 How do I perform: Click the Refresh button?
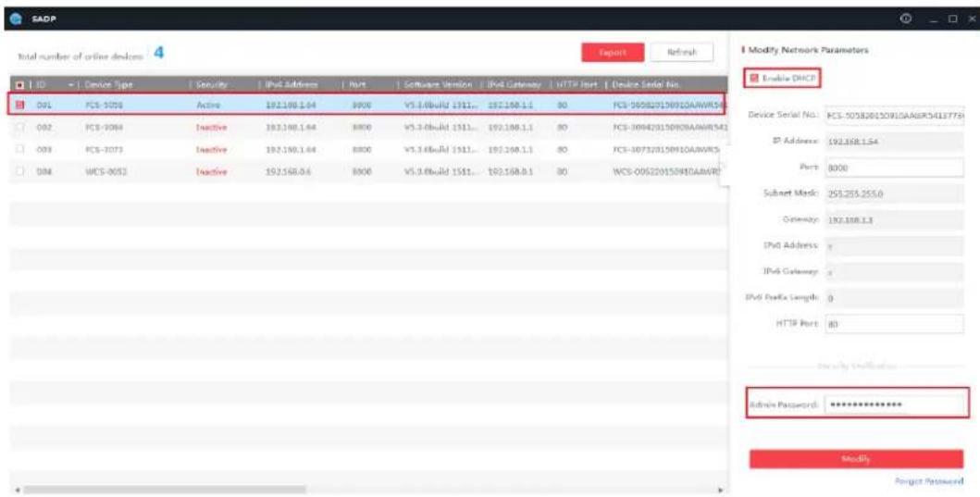tap(682, 53)
